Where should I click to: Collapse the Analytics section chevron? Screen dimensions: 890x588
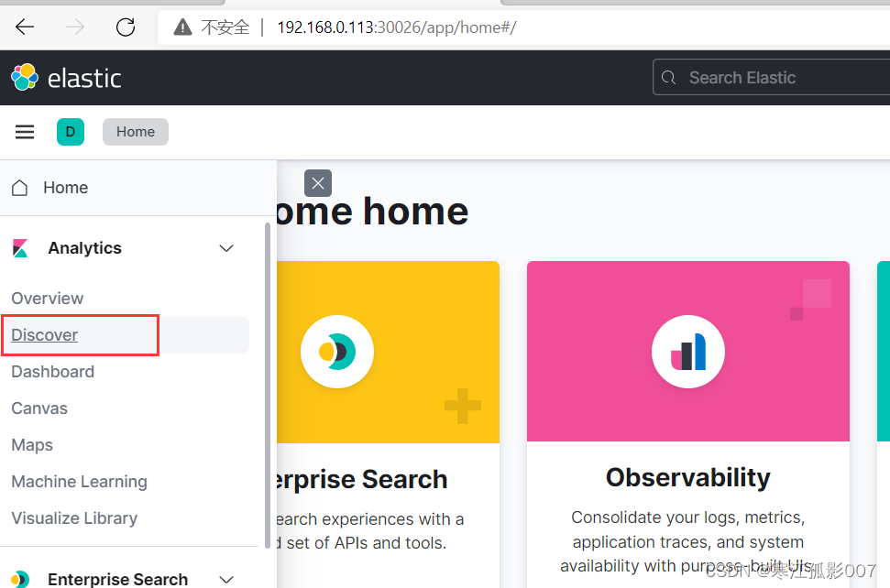click(x=226, y=248)
